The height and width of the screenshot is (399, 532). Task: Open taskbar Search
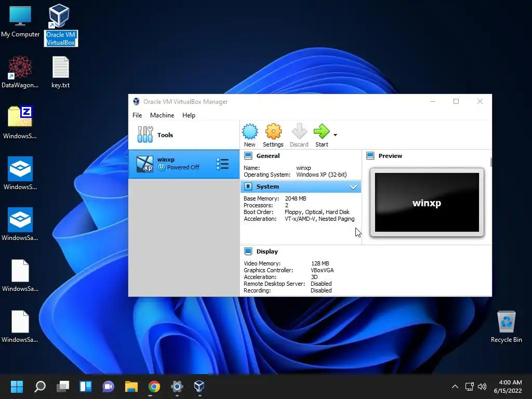point(39,387)
